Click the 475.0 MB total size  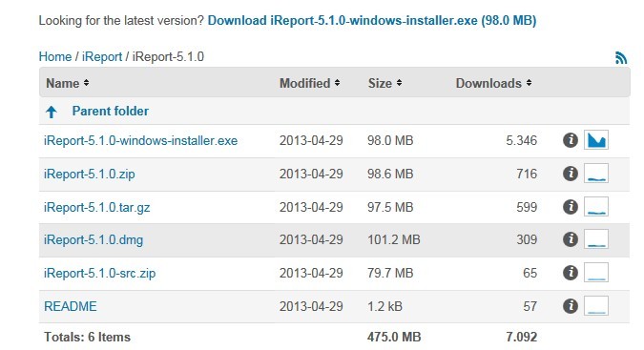394,337
